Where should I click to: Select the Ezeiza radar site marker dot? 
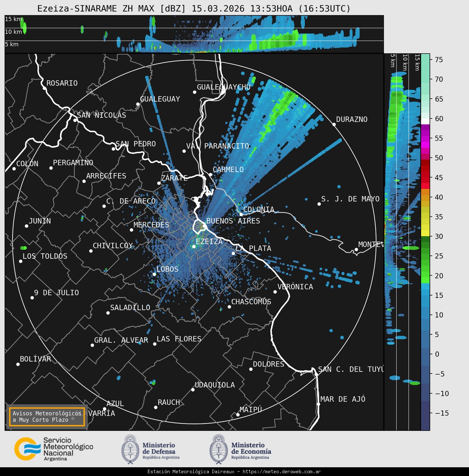194,247
